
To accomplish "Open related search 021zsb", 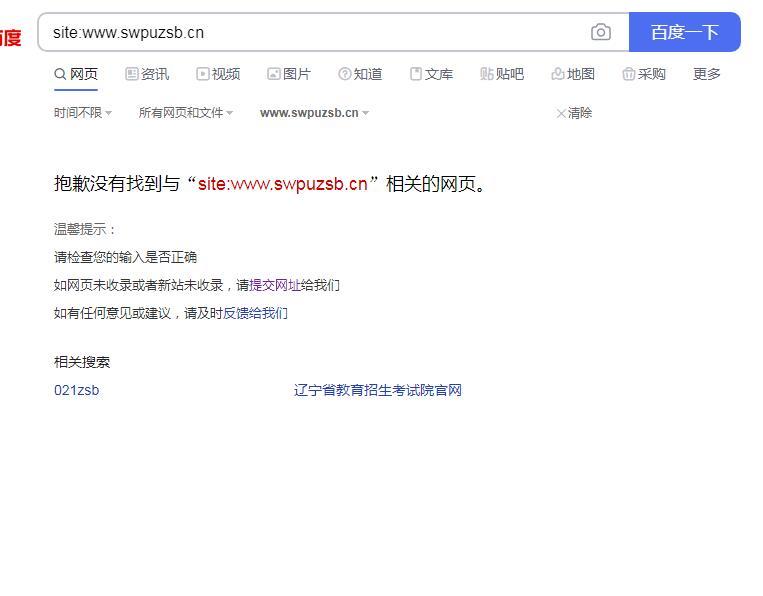I will (76, 390).
